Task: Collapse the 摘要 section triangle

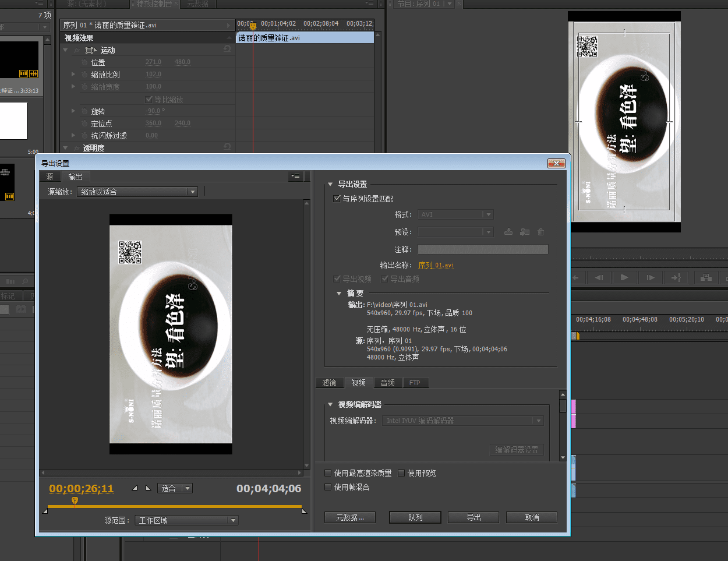Action: [x=339, y=294]
